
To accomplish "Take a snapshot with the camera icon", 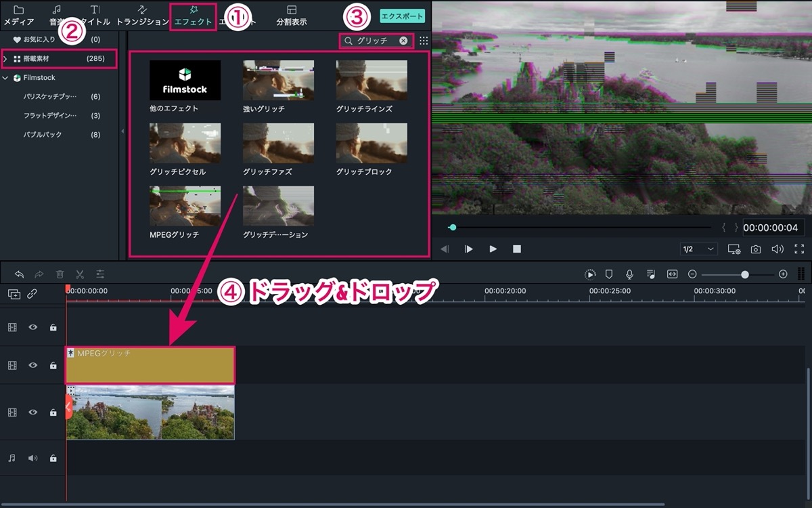I will pyautogui.click(x=756, y=249).
